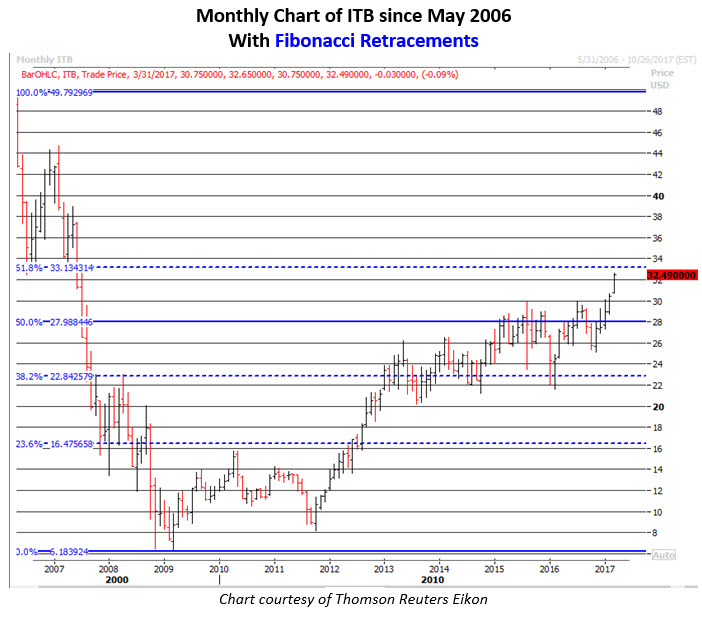702x619 pixels.
Task: Click the 34 price axis label
Action: 657,259
